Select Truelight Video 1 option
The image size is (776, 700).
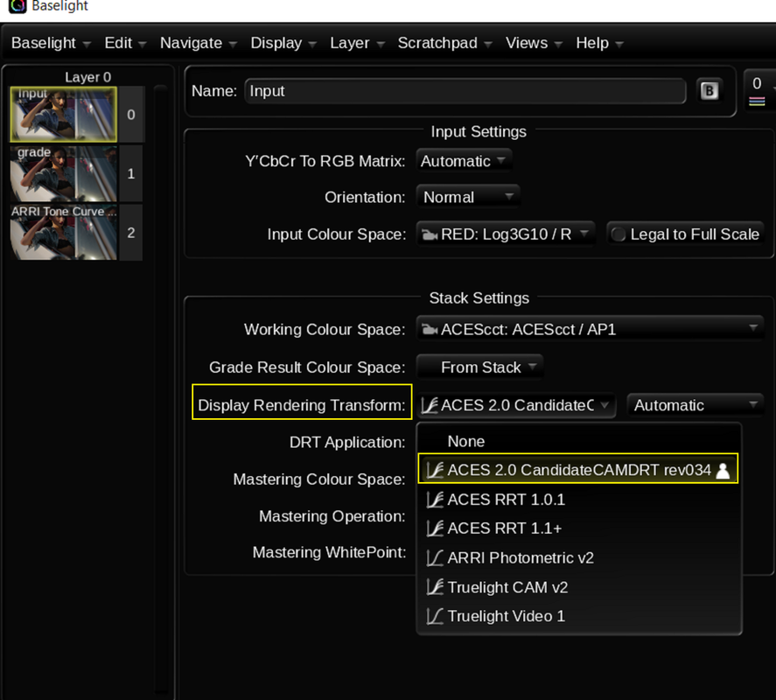point(579,616)
